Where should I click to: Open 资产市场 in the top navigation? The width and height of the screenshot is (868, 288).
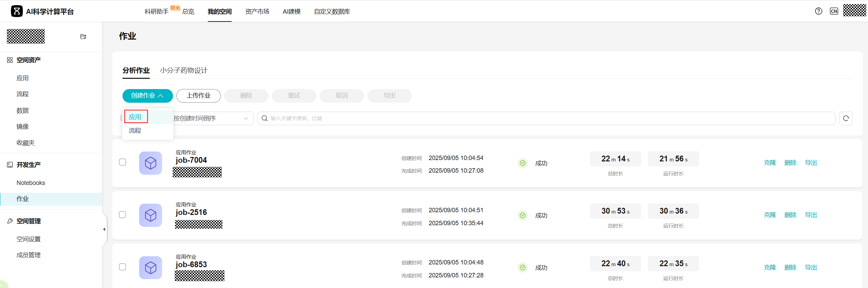pos(257,12)
